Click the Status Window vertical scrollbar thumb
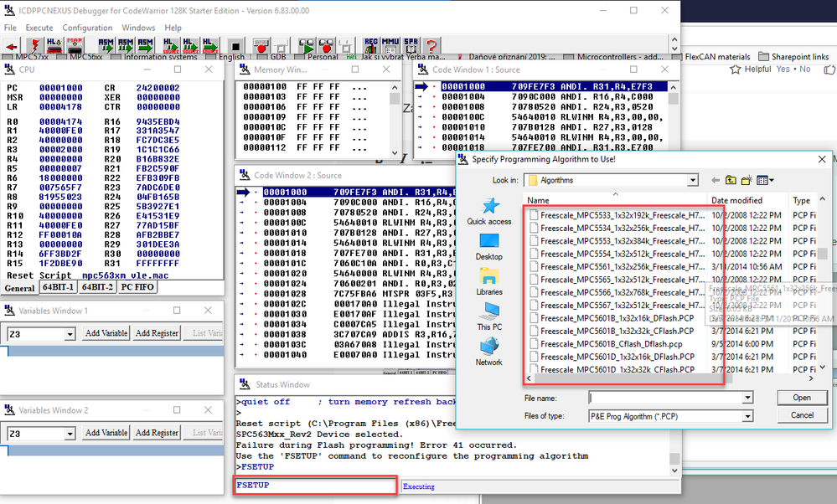Image resolution: width=837 pixels, height=504 pixels. [674, 459]
